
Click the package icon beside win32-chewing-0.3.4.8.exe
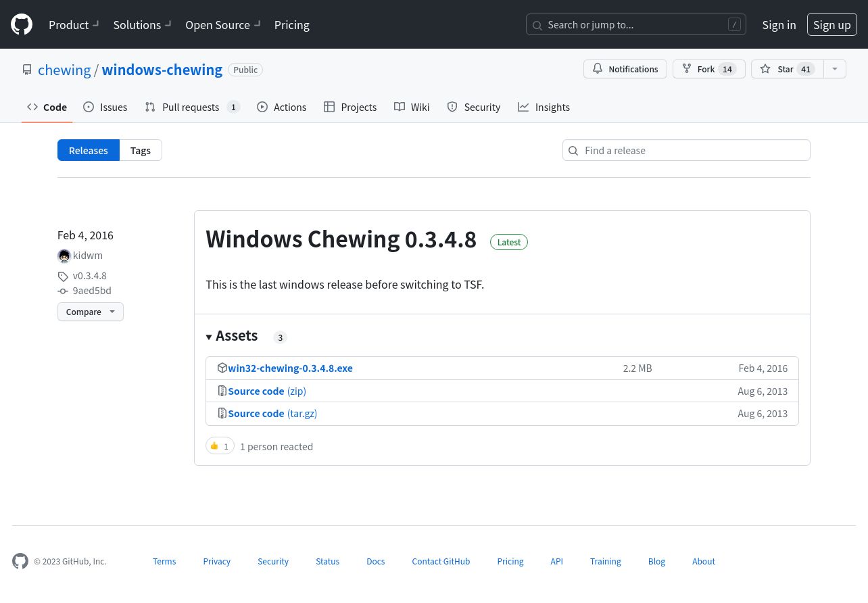pyautogui.click(x=222, y=368)
